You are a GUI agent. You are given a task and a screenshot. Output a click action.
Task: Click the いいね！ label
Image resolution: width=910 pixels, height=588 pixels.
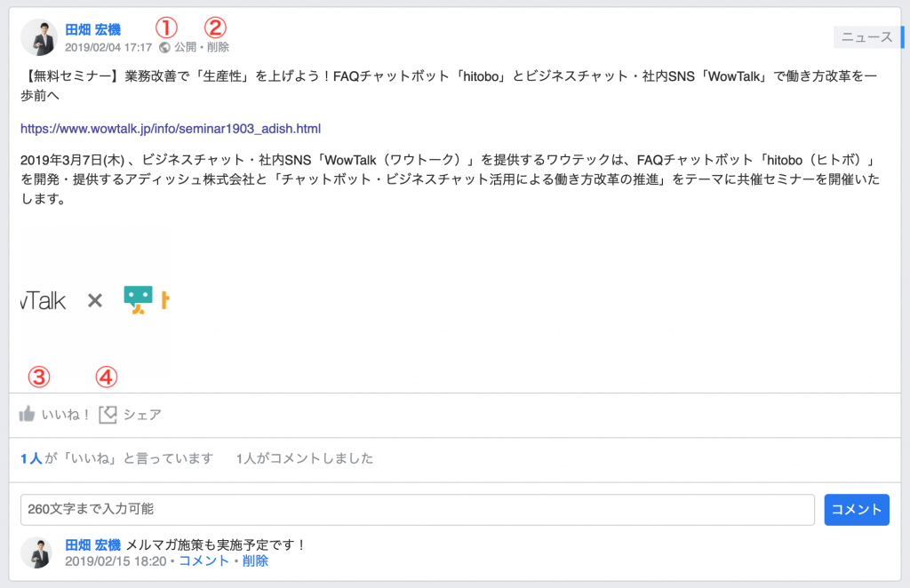[x=66, y=415]
